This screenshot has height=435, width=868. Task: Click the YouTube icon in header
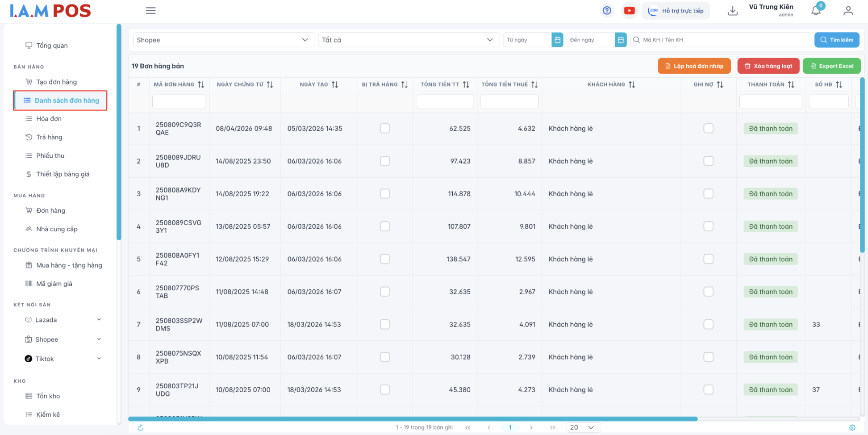click(x=629, y=11)
